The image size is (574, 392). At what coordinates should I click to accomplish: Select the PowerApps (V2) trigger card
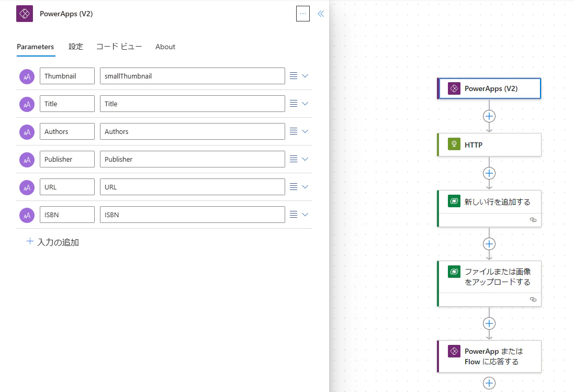tap(489, 88)
